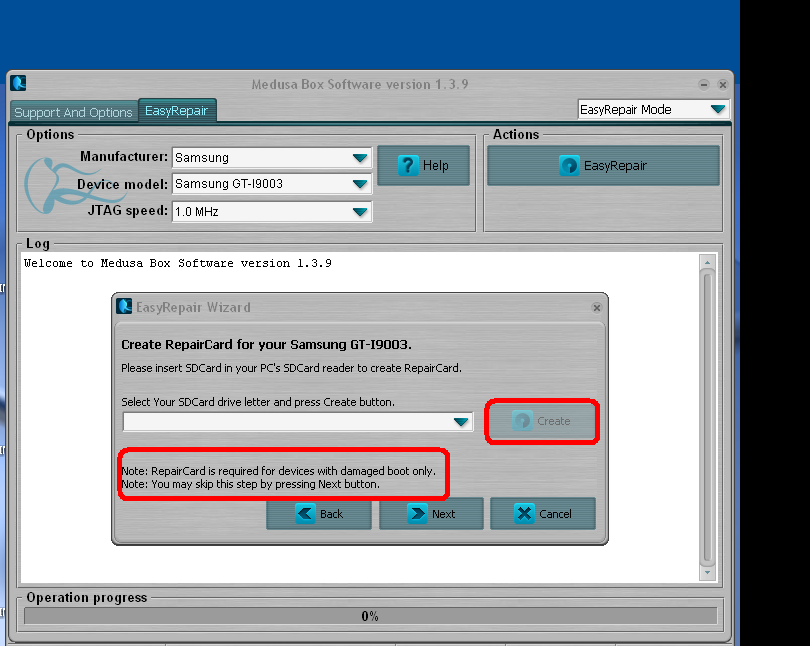Cancel the EasyRepair Wizard
Image resolution: width=810 pixels, height=646 pixels.
543,514
